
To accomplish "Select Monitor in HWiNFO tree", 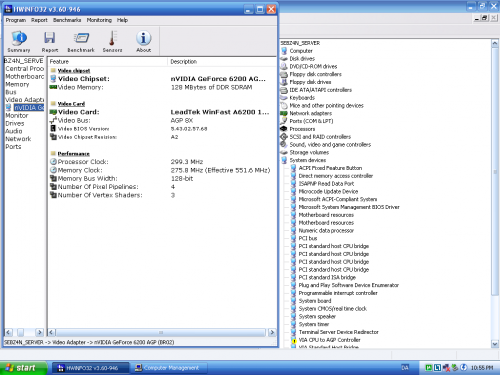I will pos(17,116).
